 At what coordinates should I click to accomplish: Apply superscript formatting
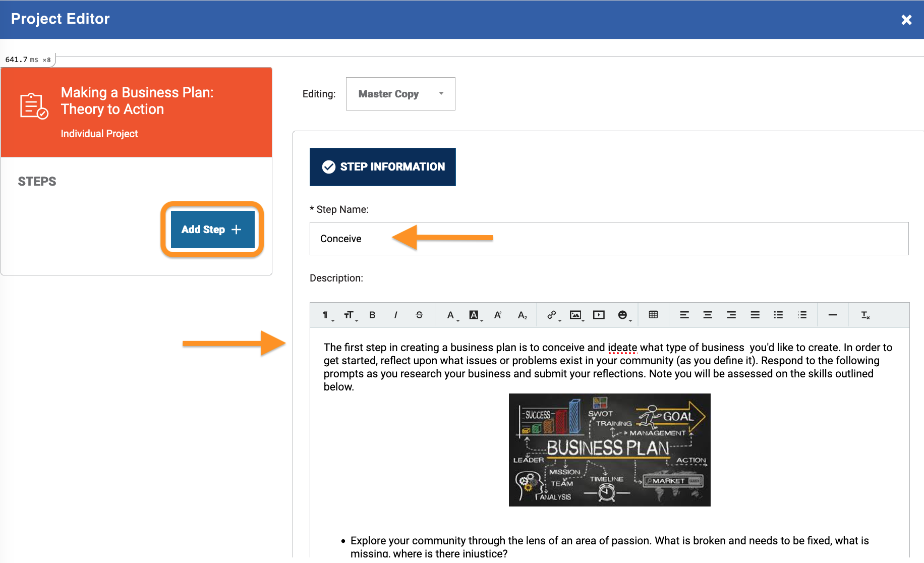coord(498,315)
